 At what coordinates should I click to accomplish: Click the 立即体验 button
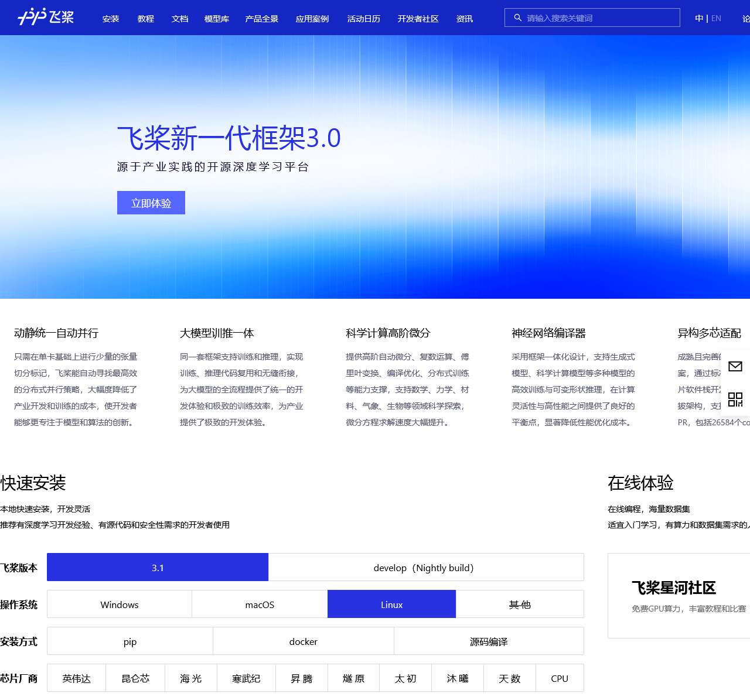tap(151, 203)
